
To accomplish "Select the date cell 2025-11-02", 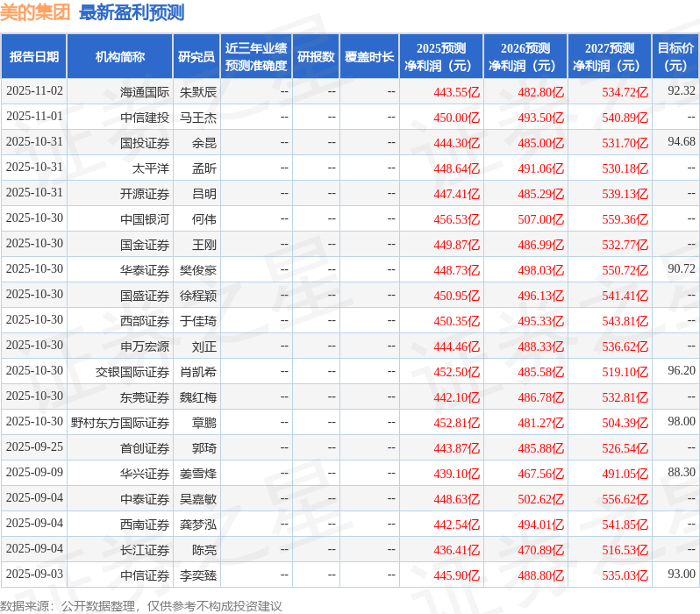I will click(x=34, y=91).
